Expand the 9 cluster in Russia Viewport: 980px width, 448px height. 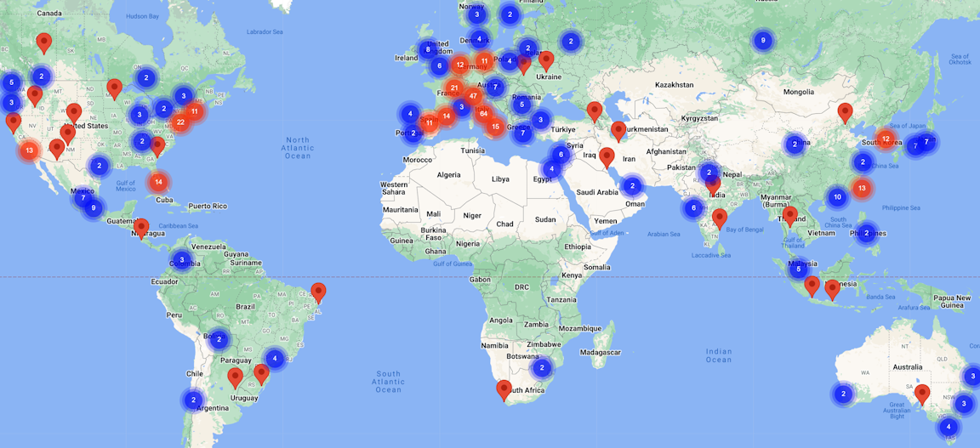click(x=763, y=40)
